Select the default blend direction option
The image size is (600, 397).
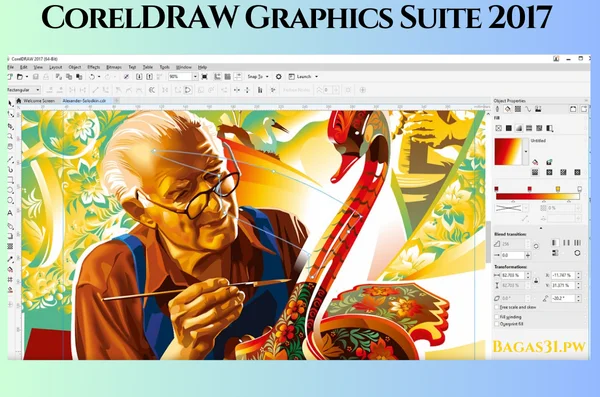click(555, 243)
